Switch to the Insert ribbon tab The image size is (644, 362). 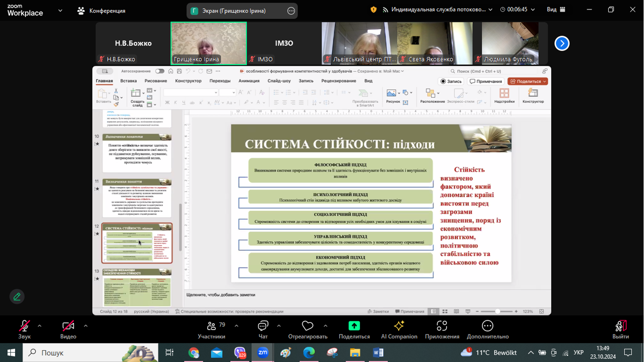click(x=129, y=81)
